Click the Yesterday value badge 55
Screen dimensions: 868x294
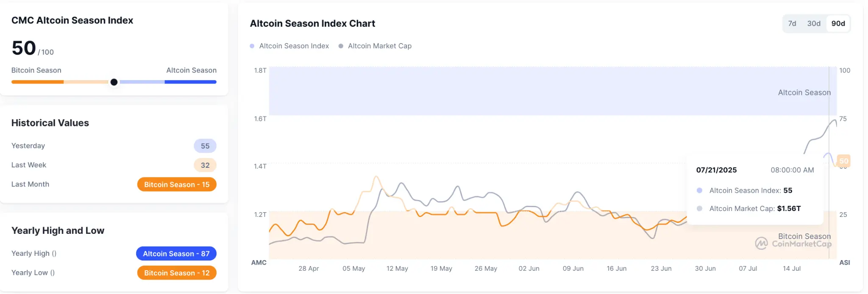coord(205,146)
